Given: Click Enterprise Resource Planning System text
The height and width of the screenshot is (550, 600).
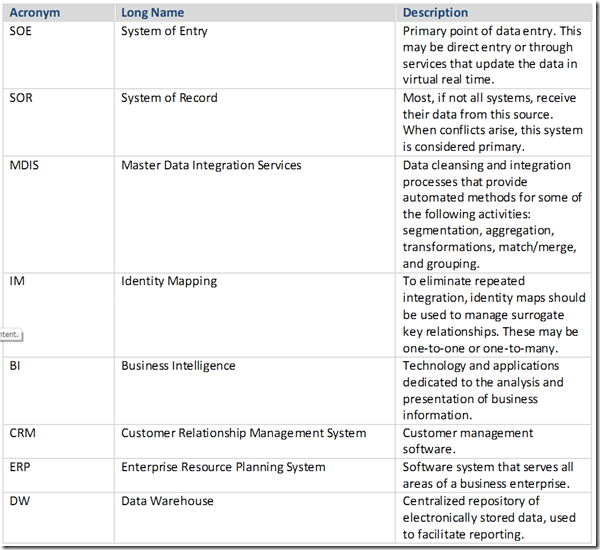Looking at the screenshot, I should 223,467.
